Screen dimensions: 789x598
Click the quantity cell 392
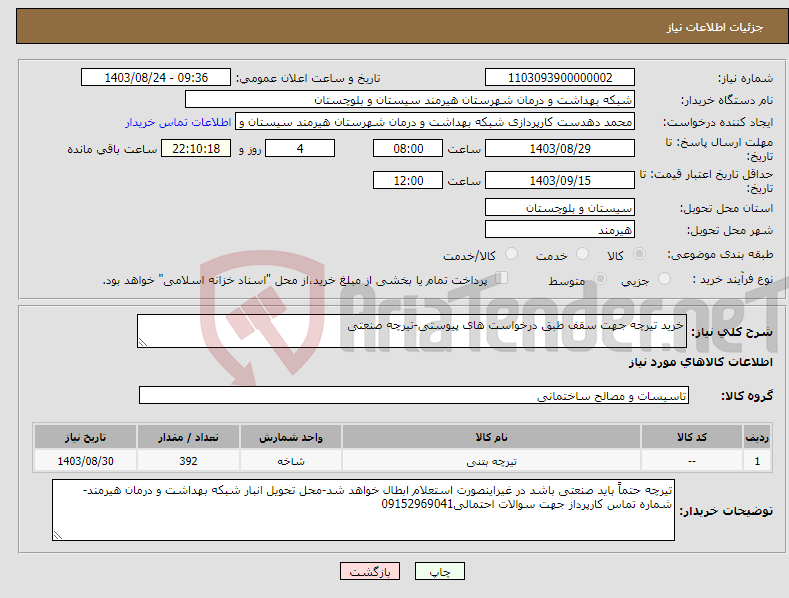pyautogui.click(x=188, y=461)
